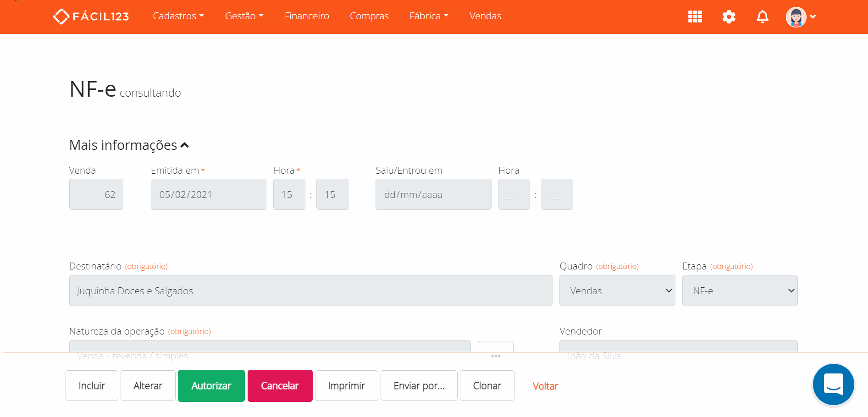The height and width of the screenshot is (417, 868).
Task: Click the Emitida em date field
Action: [x=209, y=194]
